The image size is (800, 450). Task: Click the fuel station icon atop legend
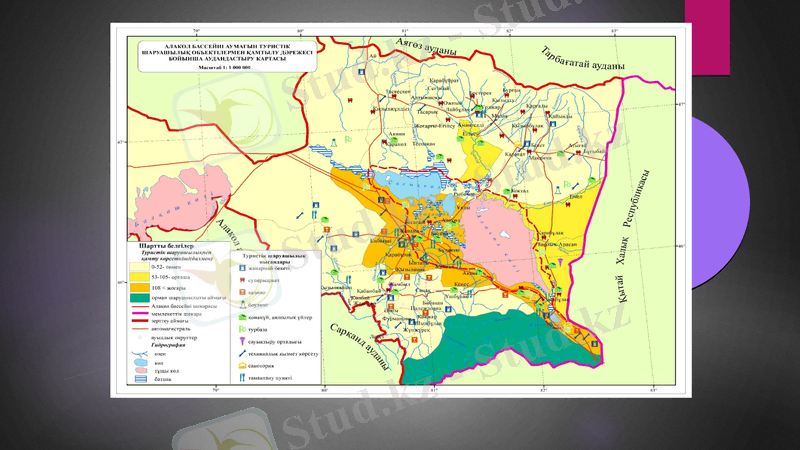tap(240, 270)
